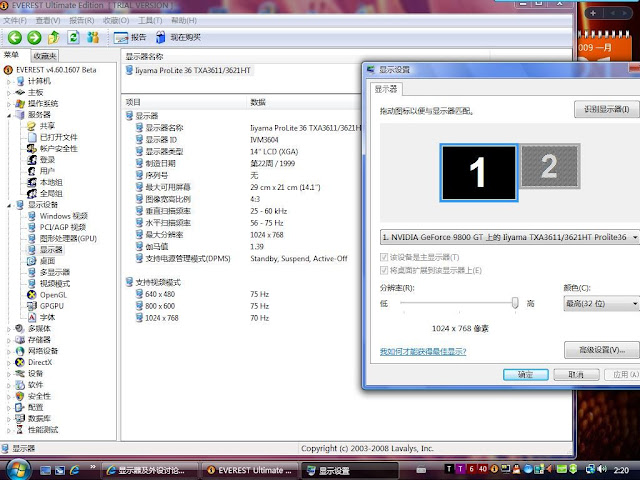
Task: Expand the 网络设备 tree node
Action: (x=9, y=351)
